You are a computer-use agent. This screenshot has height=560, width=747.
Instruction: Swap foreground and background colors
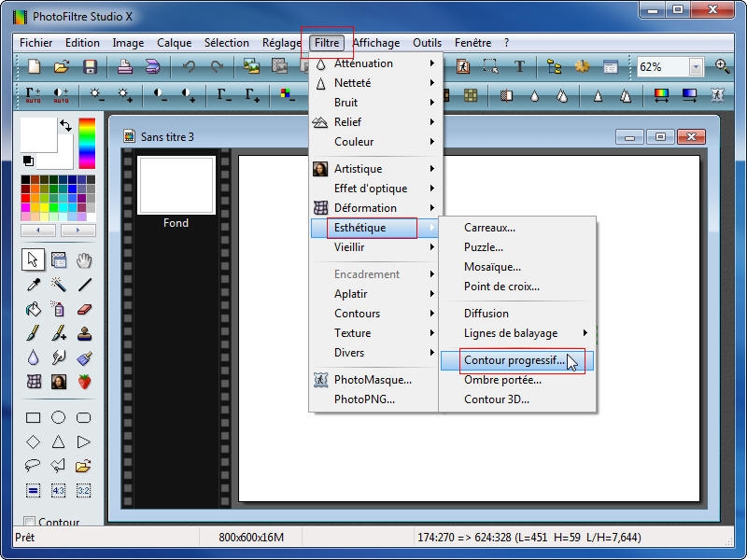point(65,126)
